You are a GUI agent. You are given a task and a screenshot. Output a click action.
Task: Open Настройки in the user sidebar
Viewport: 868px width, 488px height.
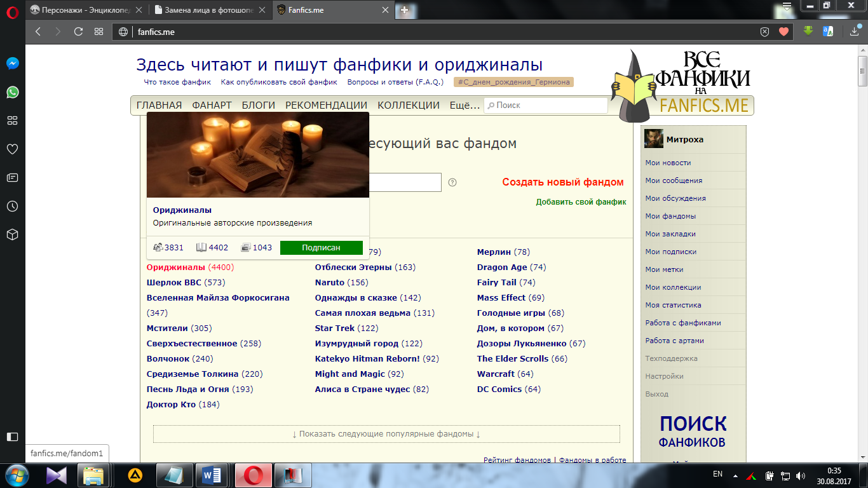point(664,376)
